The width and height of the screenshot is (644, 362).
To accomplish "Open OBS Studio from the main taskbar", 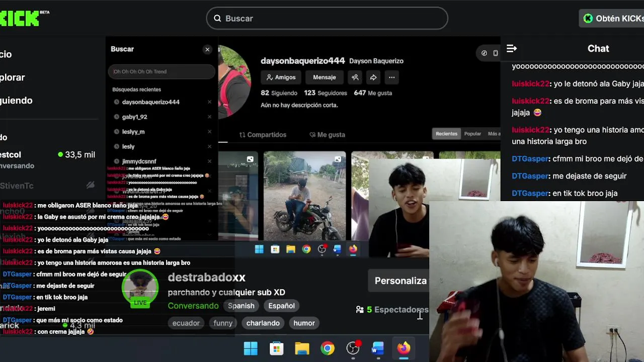I will tap(353, 348).
